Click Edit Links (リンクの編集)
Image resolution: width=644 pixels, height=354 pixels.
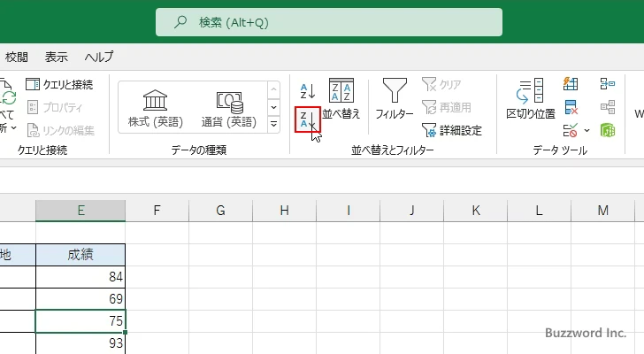61,131
